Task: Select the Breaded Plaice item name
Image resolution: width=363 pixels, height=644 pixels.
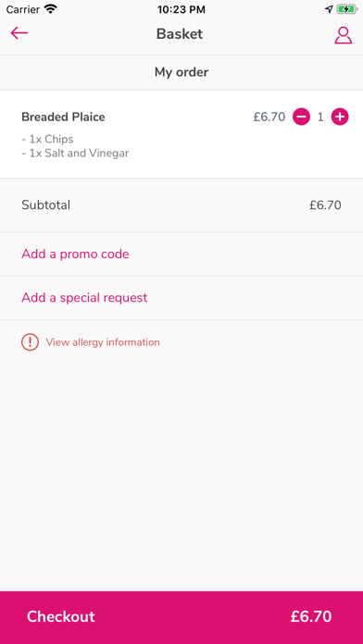Action: pos(63,118)
